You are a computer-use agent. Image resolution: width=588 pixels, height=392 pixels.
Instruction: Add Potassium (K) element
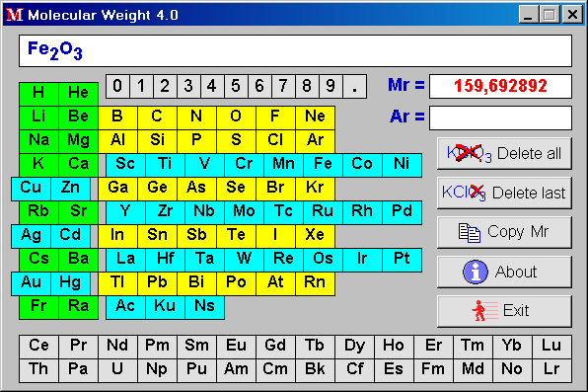[38, 165]
